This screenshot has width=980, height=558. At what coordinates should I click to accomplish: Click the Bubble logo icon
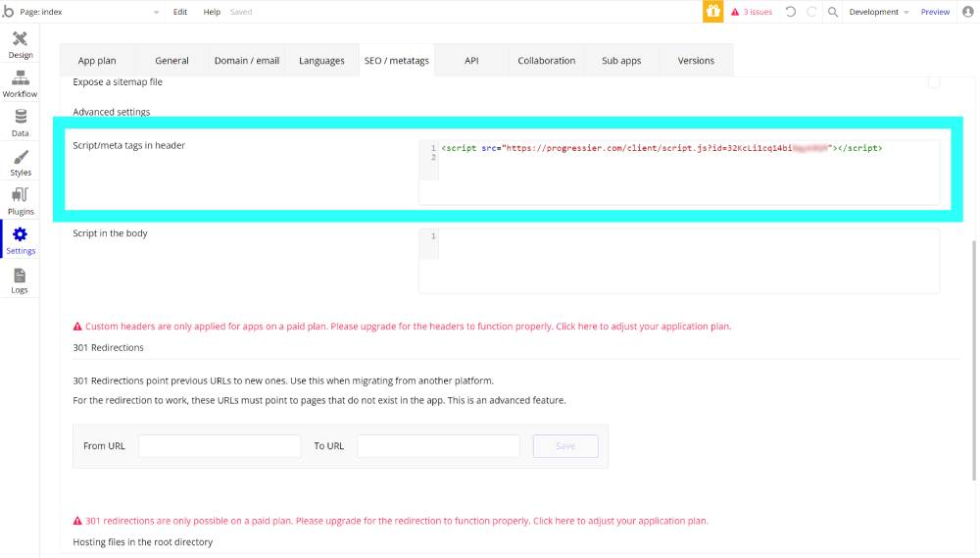8,11
